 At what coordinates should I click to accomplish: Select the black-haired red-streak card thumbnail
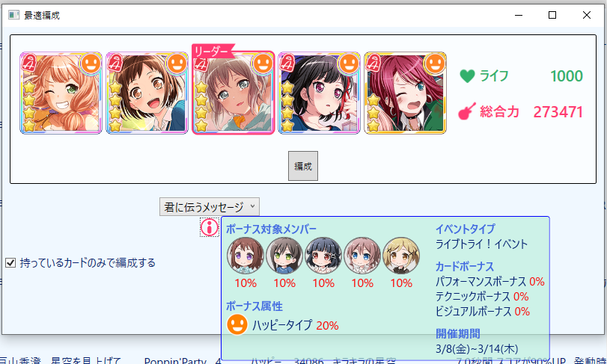(x=320, y=93)
